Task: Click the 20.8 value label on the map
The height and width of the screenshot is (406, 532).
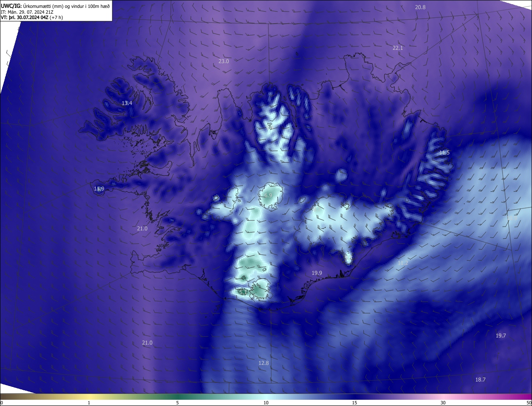Action: 421,7
